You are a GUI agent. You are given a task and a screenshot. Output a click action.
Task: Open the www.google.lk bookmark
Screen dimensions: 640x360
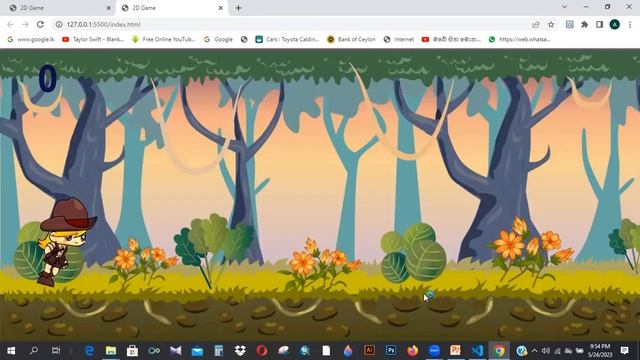[x=31, y=39]
